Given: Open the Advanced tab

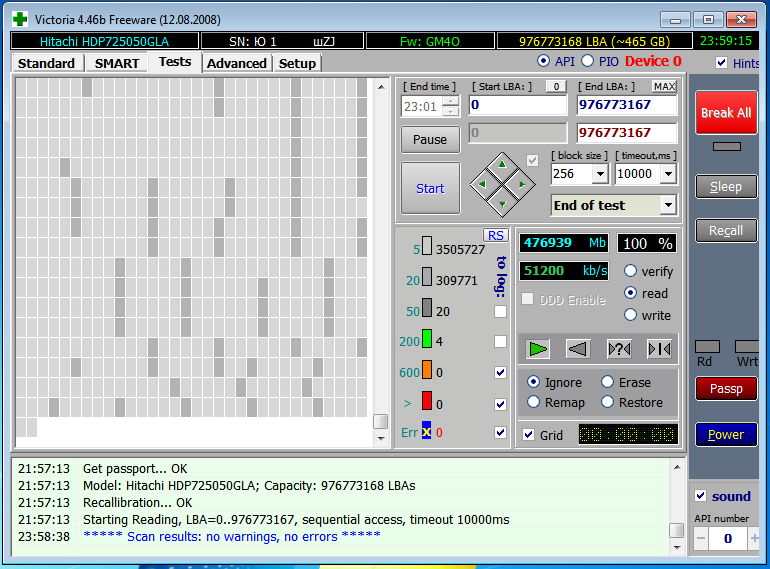Looking at the screenshot, I should [237, 63].
